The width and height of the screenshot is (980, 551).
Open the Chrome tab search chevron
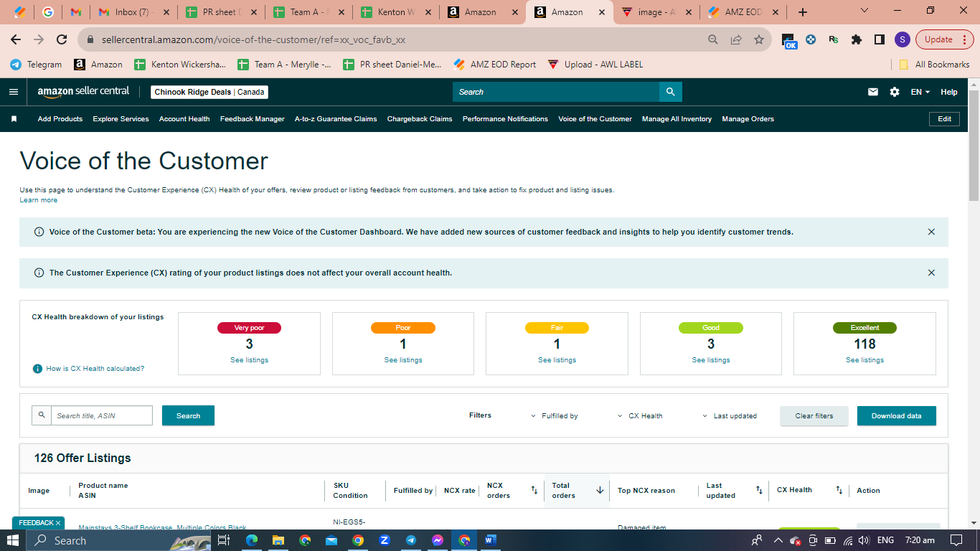[864, 11]
